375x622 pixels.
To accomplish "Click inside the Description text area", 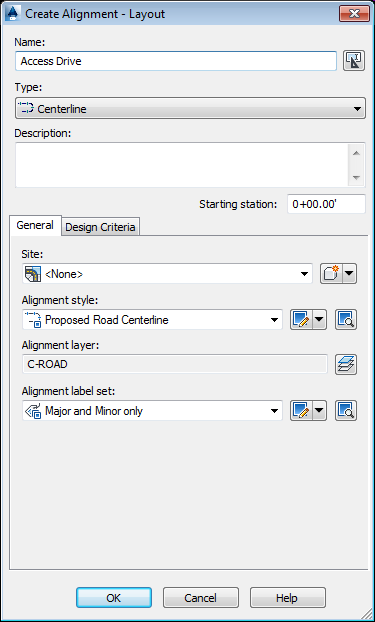I will coord(181,165).
